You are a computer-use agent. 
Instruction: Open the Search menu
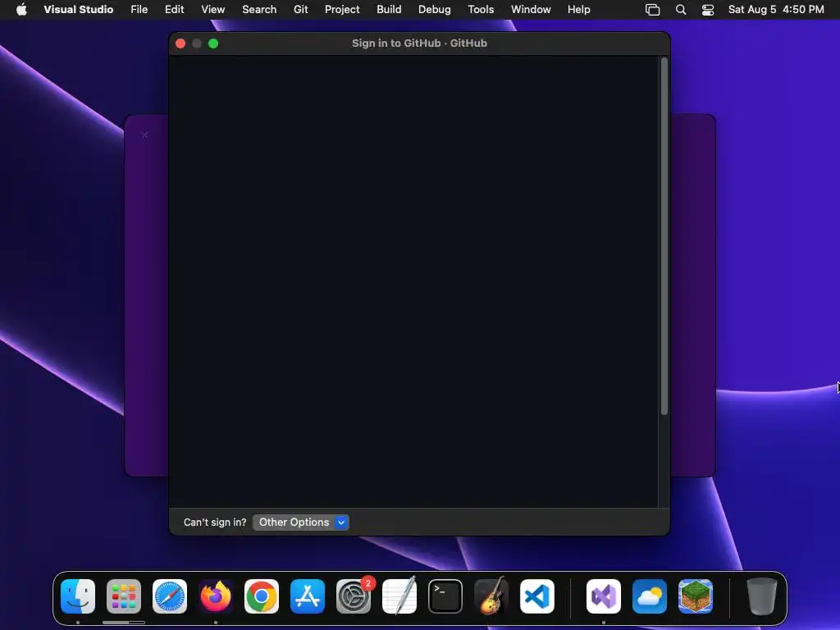259,10
